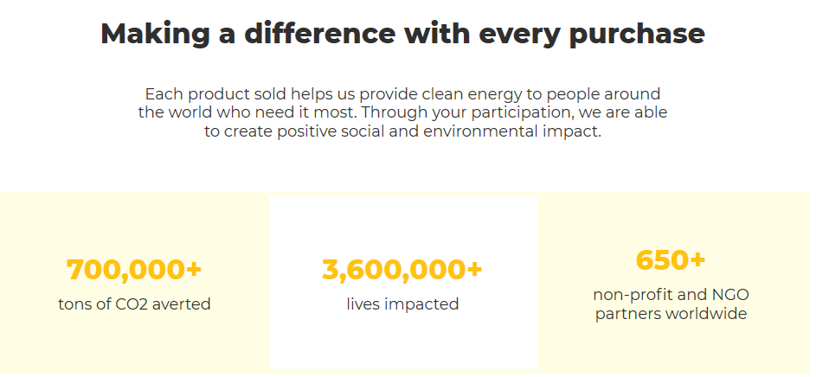Click the 'tons of CO2 averted' label
The image size is (816, 377).
coord(134,304)
